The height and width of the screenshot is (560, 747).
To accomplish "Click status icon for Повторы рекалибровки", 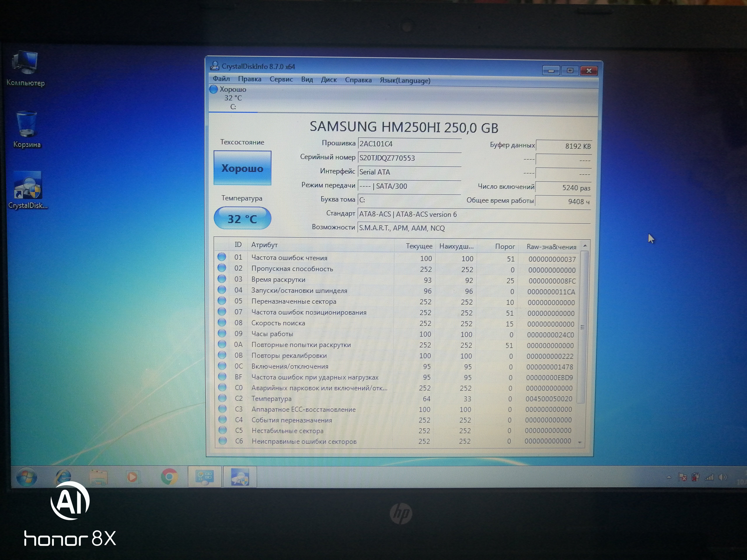I will pyautogui.click(x=222, y=355).
